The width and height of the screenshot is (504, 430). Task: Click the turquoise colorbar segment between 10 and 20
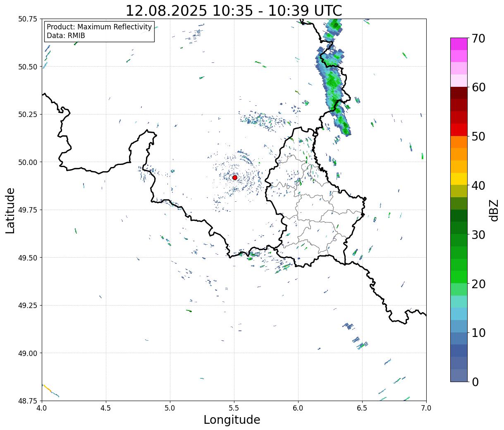coord(459,302)
